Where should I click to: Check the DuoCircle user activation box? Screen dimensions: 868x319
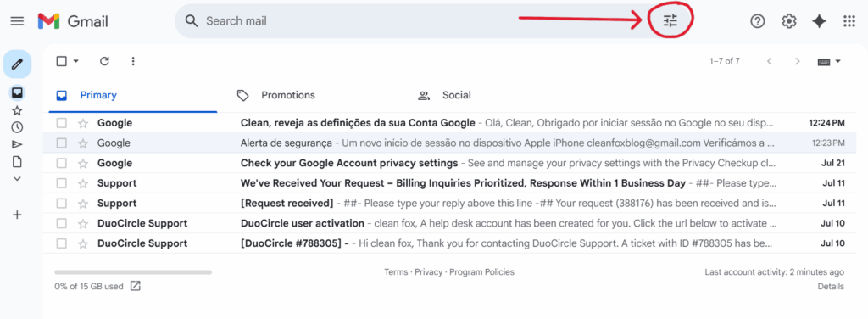tap(61, 223)
